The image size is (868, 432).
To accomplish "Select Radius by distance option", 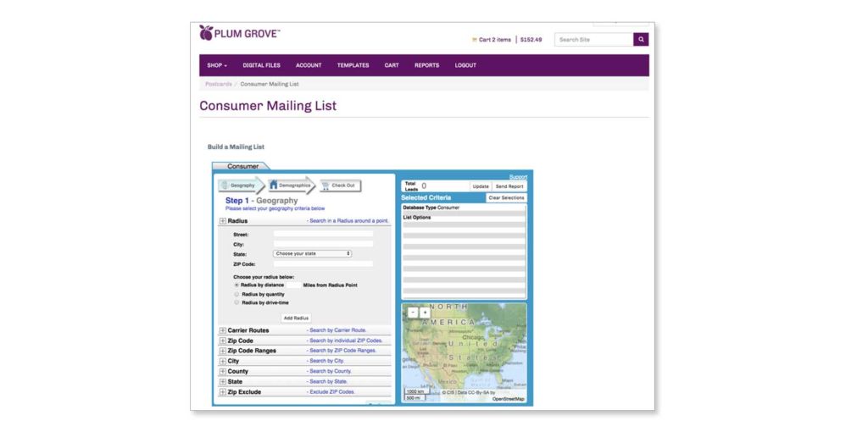I will [236, 285].
